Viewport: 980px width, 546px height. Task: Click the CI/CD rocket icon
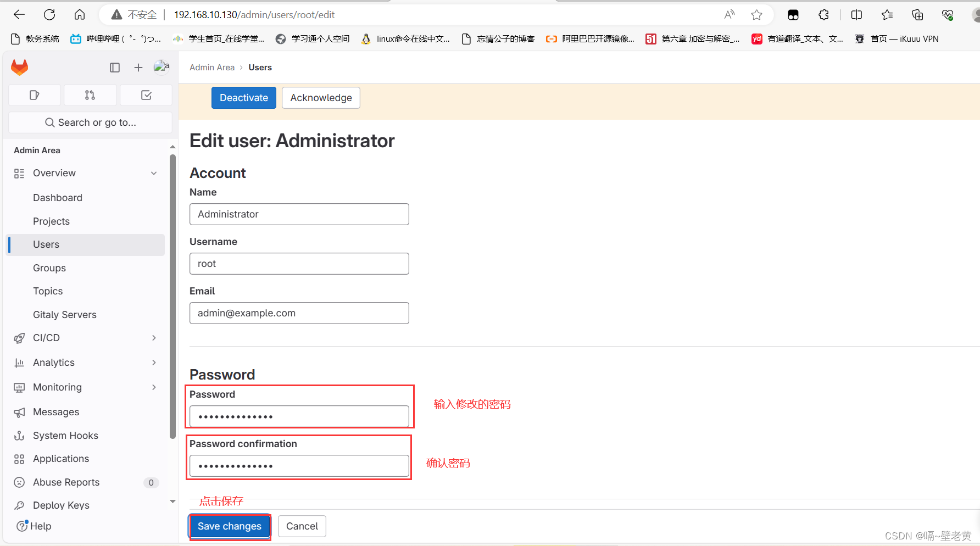click(x=19, y=338)
